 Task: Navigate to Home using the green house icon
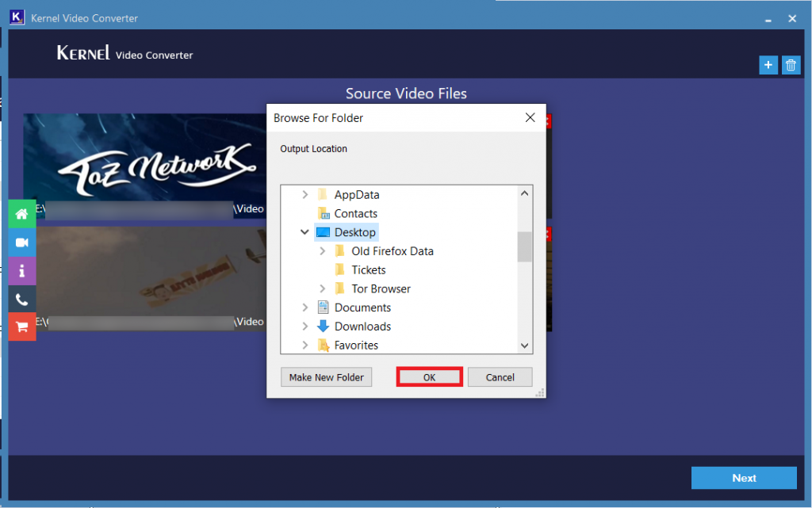coord(21,213)
